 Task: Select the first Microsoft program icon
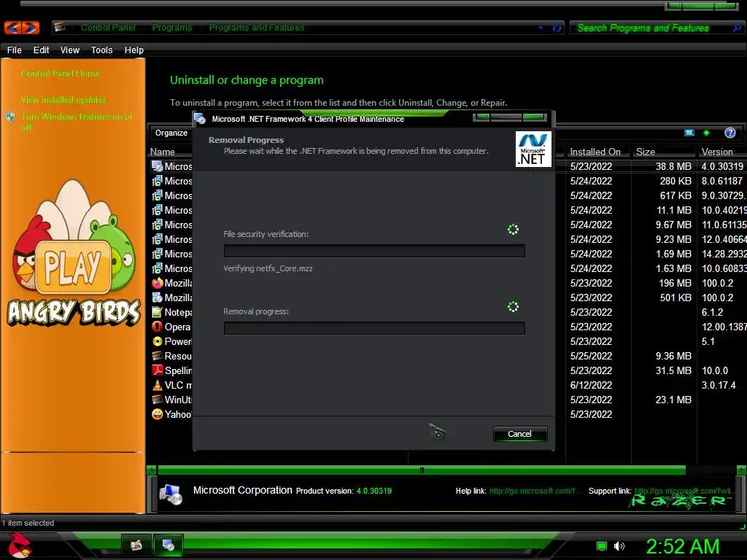[x=158, y=166]
